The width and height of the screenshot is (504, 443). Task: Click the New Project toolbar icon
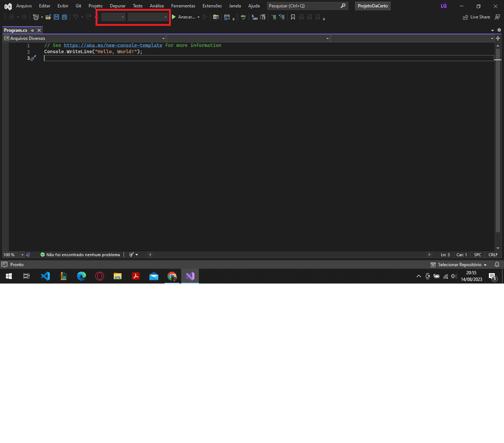[36, 17]
